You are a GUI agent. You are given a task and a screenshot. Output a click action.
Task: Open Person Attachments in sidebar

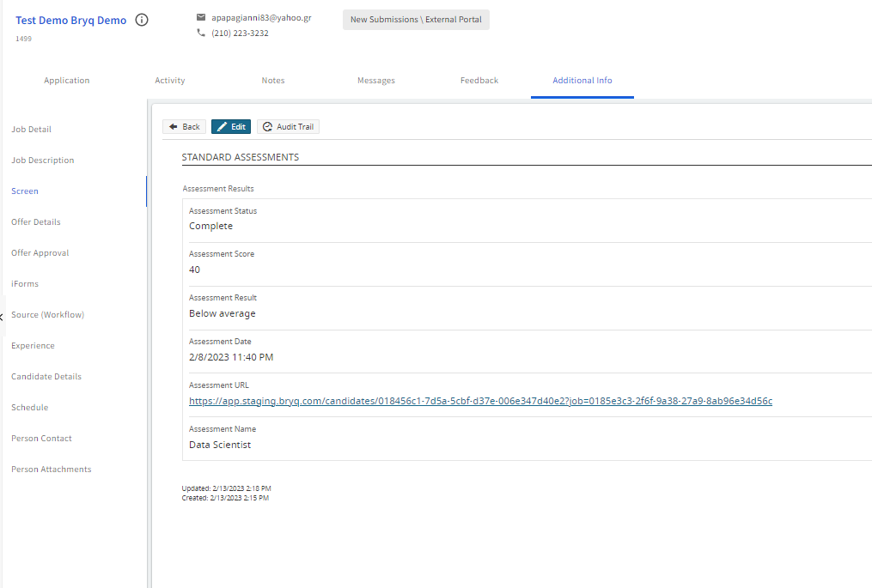click(52, 470)
